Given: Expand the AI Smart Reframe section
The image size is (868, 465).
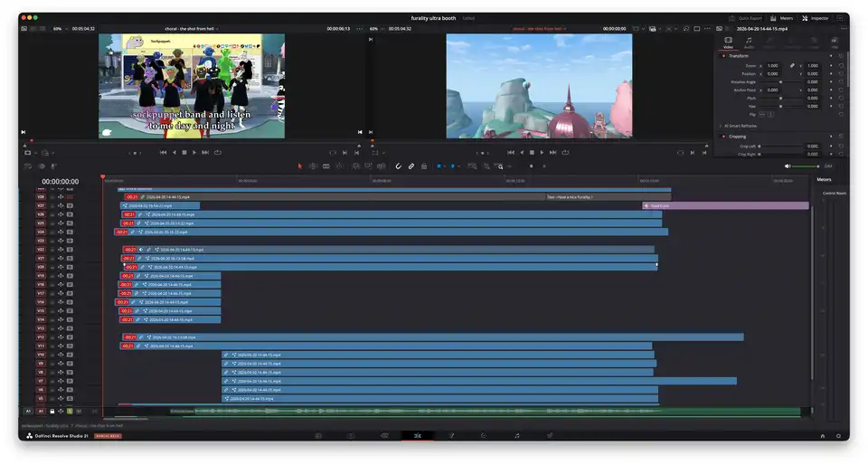Looking at the screenshot, I should [x=721, y=126].
